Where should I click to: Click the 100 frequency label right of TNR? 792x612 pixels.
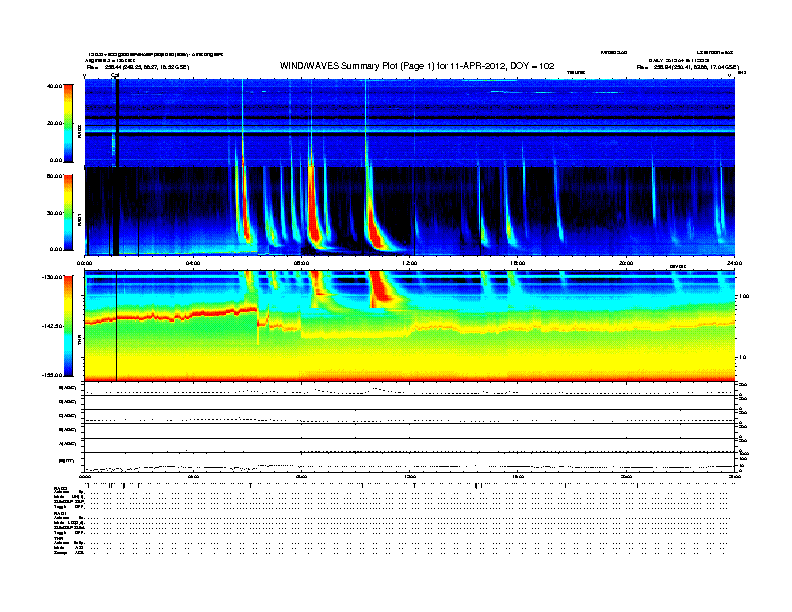point(744,296)
